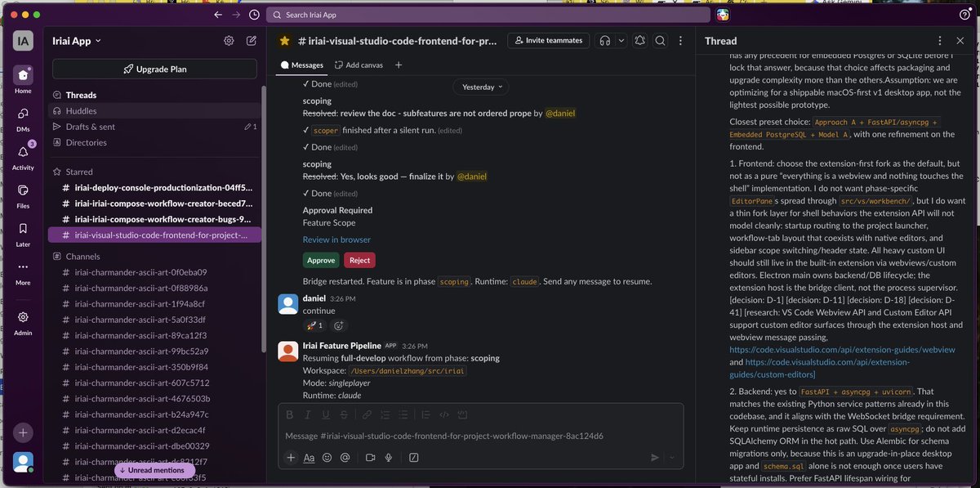Insert a link in composer

click(x=367, y=414)
